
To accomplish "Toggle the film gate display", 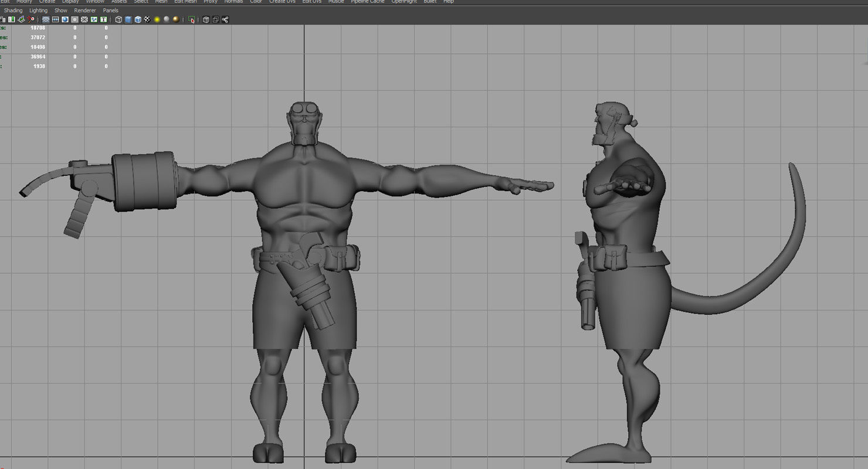I will [x=56, y=19].
